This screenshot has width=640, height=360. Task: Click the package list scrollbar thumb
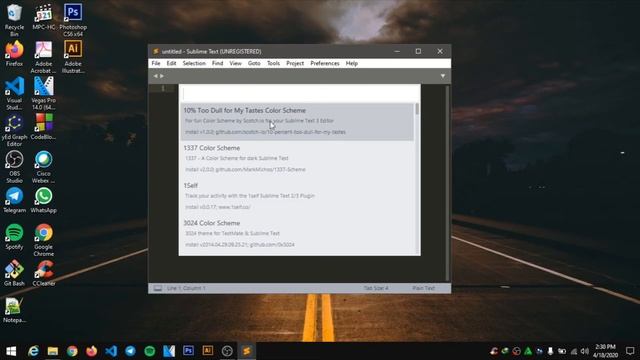(417, 109)
